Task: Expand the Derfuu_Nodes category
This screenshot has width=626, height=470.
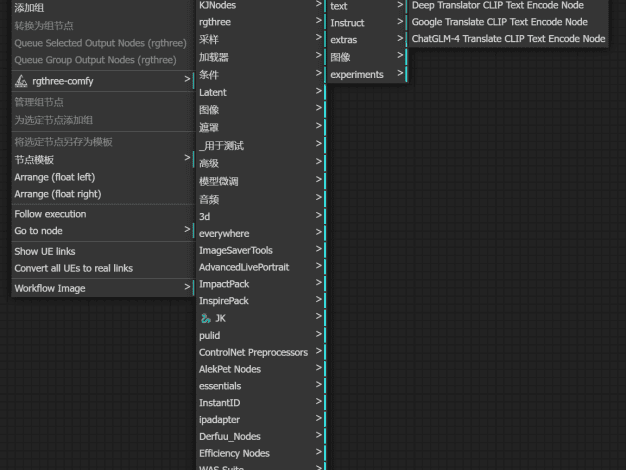Action: [x=261, y=436]
